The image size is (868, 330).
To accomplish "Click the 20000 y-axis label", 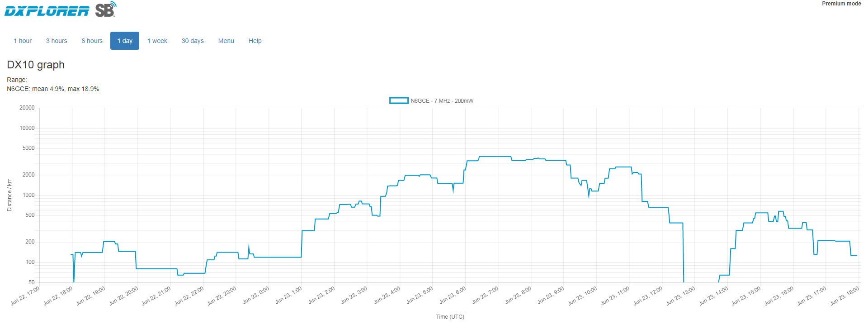I will tap(27, 108).
